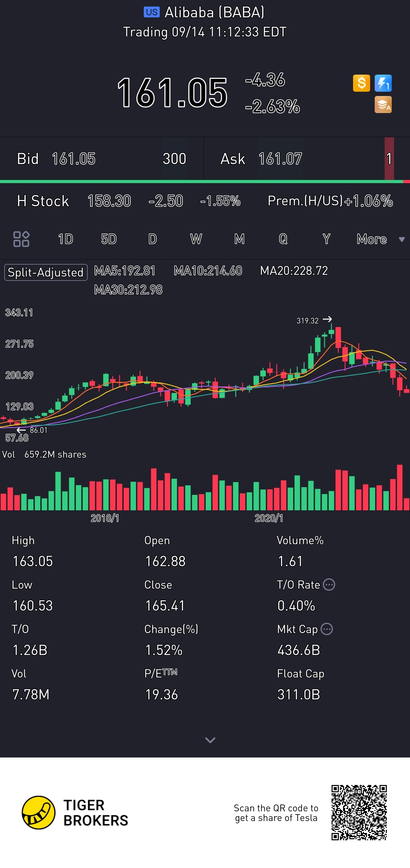Switch to the D daily chart tab
The width and height of the screenshot is (410, 868).
point(152,239)
